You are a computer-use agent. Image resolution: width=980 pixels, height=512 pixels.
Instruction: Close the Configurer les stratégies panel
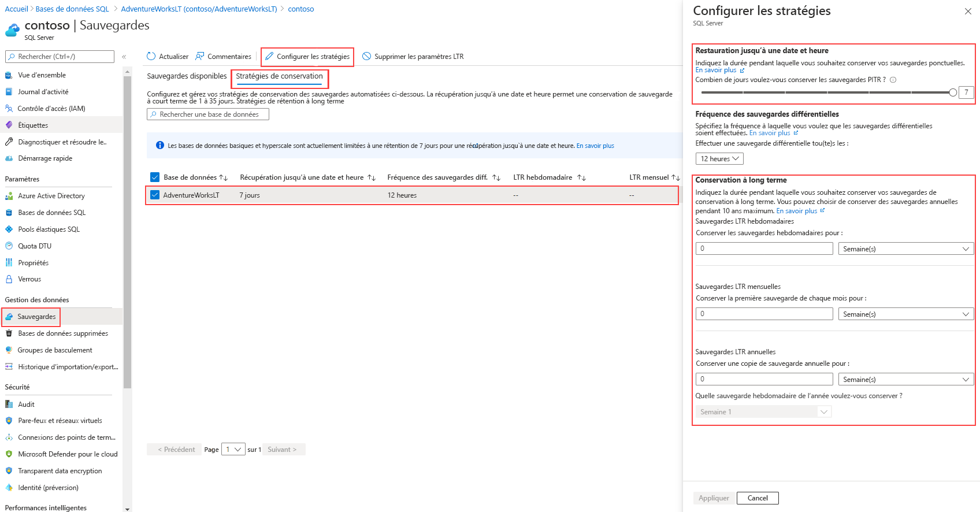[968, 12]
